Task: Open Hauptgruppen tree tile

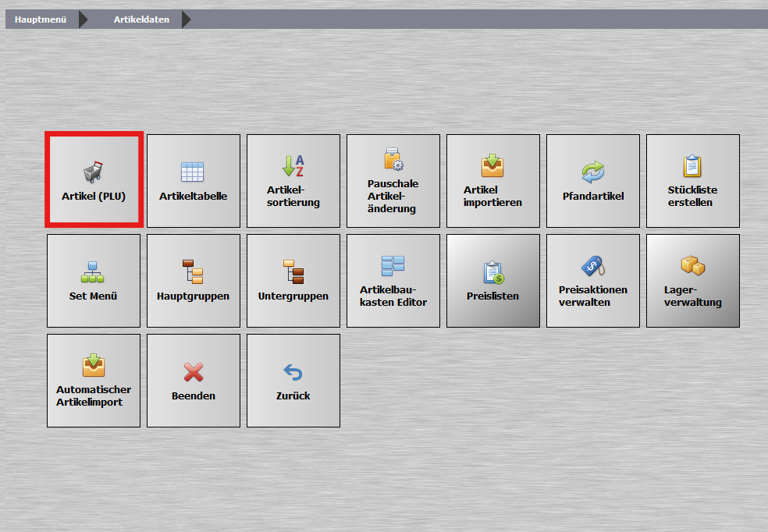Action: (x=194, y=280)
